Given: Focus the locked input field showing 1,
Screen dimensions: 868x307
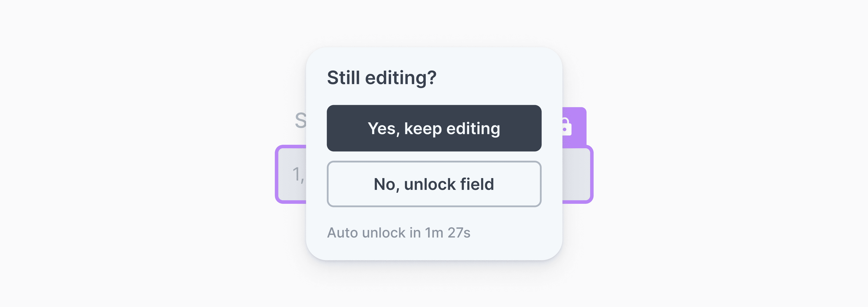Looking at the screenshot, I should pyautogui.click(x=434, y=174).
